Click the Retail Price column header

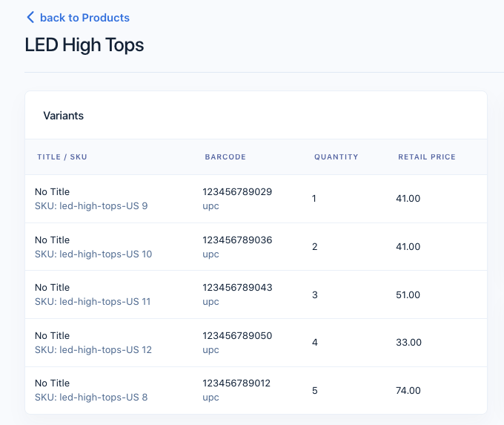427,157
